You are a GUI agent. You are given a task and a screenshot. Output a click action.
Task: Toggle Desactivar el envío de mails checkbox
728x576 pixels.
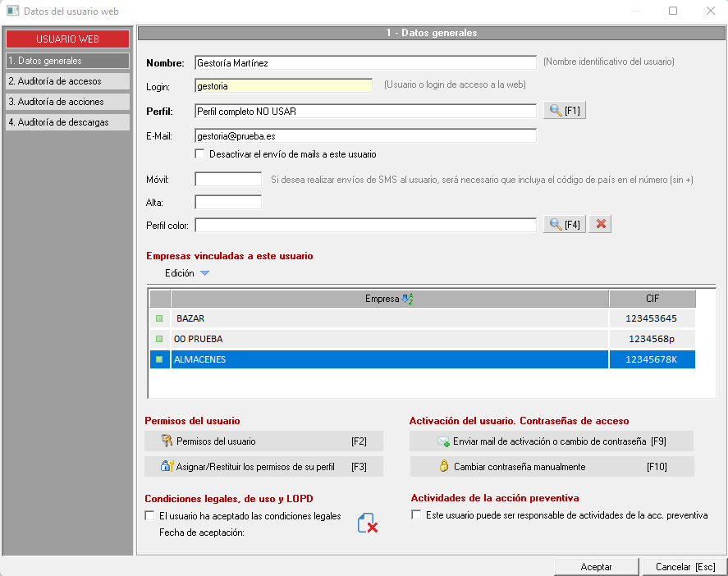click(x=199, y=154)
